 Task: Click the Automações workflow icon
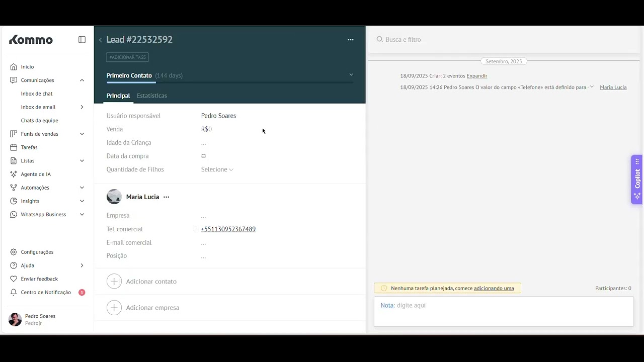[14, 188]
